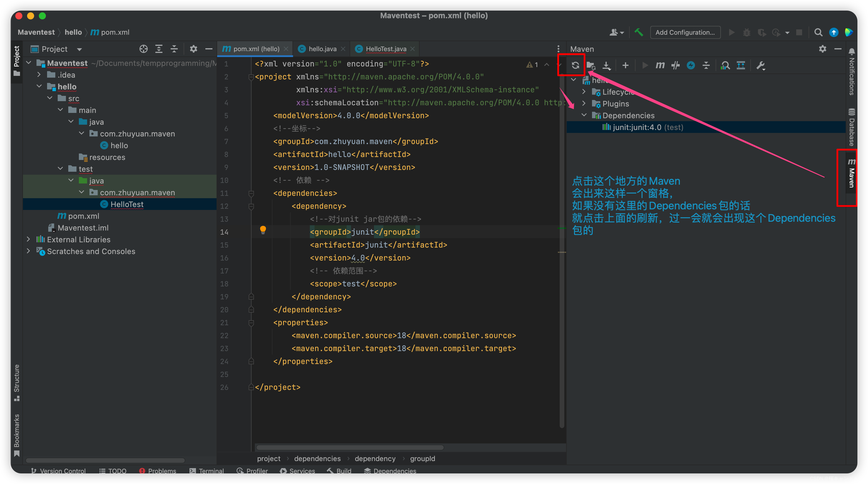Open Version Control tool window
Image resolution: width=868 pixels, height=484 pixels.
(x=58, y=470)
